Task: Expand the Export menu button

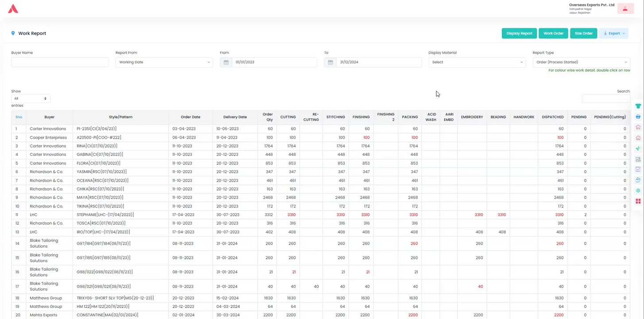Action: (613, 33)
